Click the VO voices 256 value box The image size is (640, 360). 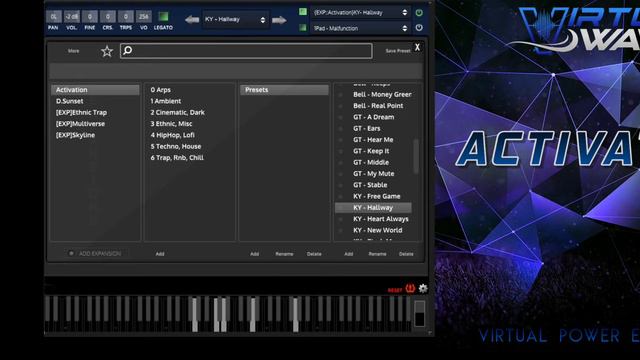coord(144,17)
